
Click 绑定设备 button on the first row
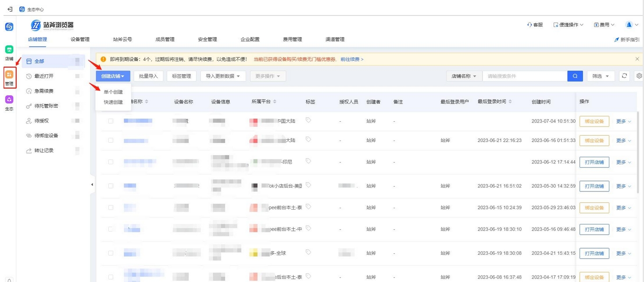point(594,121)
